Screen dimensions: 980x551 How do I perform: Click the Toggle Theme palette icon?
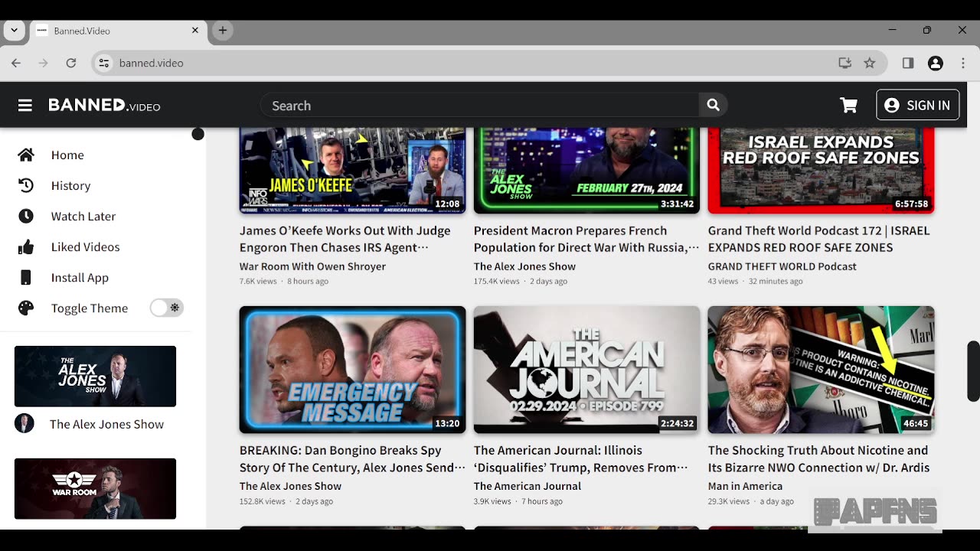26,308
